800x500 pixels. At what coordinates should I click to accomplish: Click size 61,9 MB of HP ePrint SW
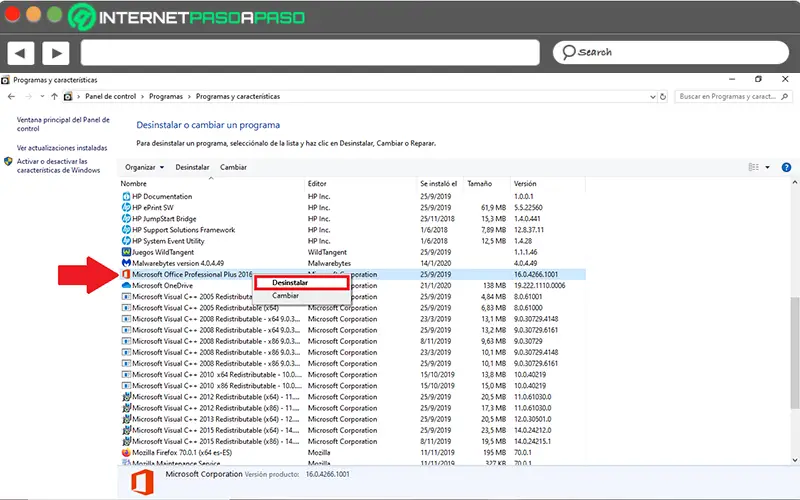[493, 208]
